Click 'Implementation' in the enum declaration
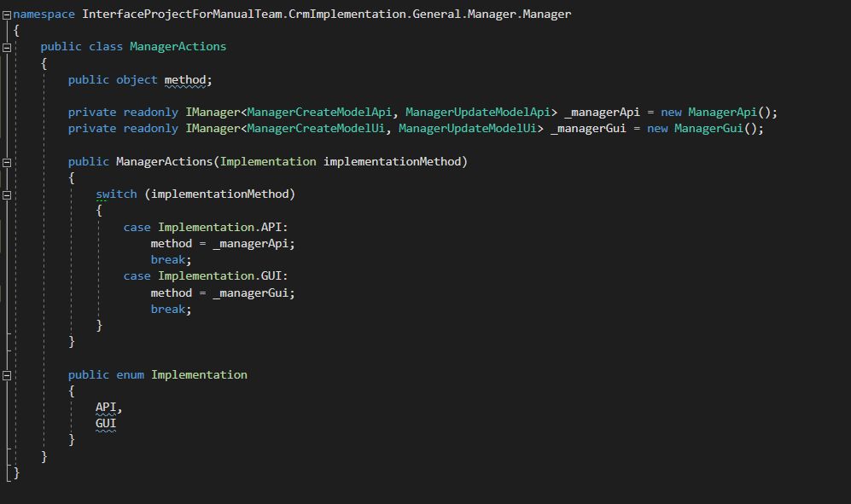This screenshot has height=504, width=851. (199, 375)
